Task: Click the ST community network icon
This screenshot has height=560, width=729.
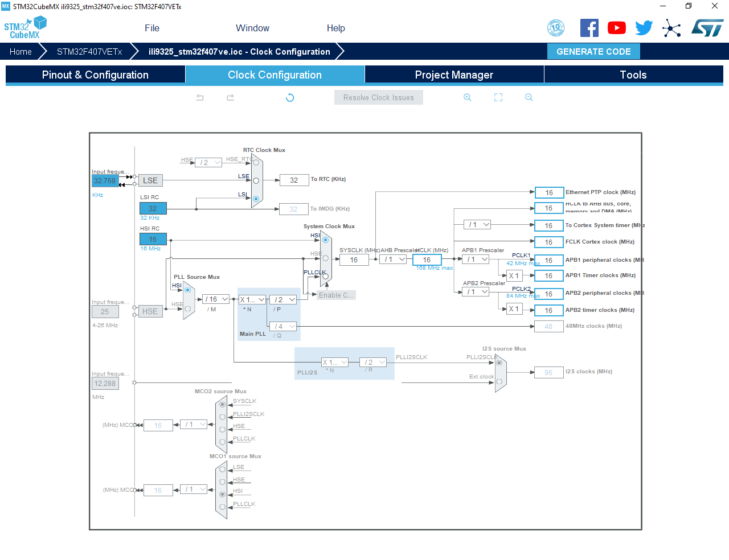Action: point(671,28)
